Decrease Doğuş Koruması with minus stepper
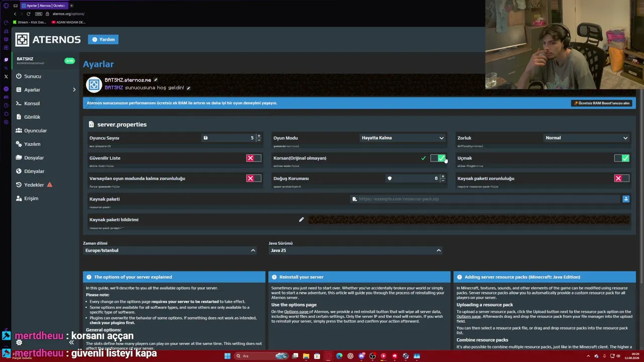Image resolution: width=644 pixels, height=362 pixels. coord(442,180)
